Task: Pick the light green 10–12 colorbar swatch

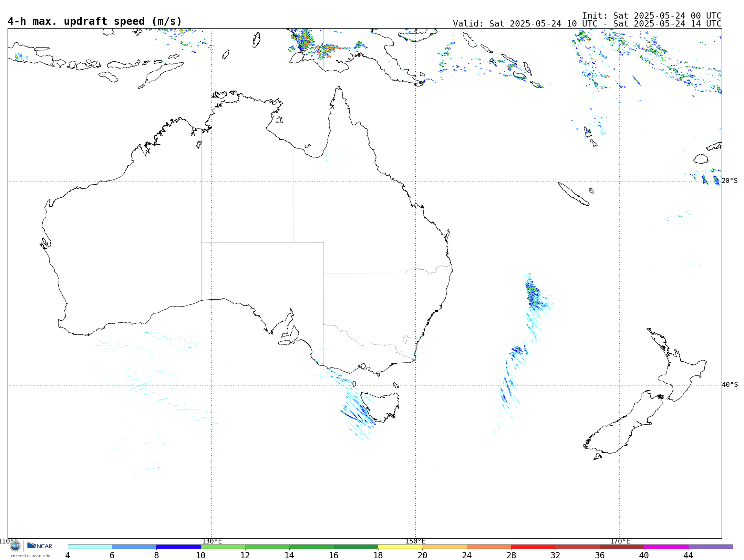Action: [x=223, y=547]
